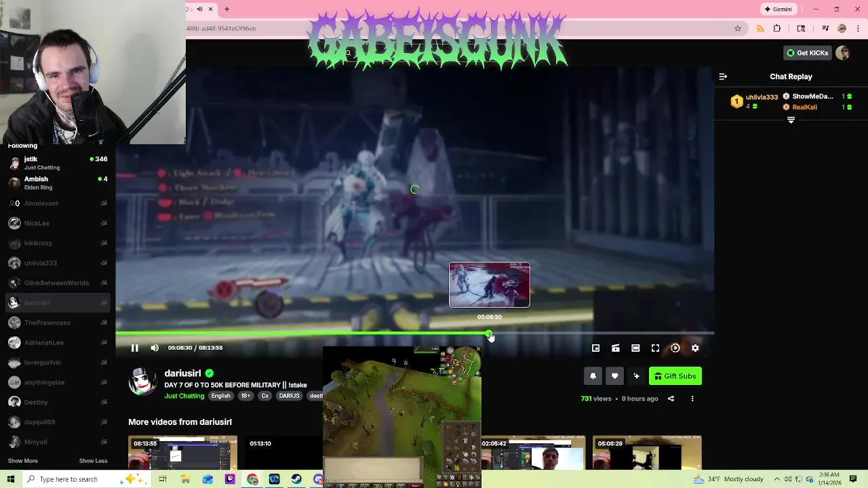Open the Ambish channel in Following
The image size is (868, 488).
pos(58,183)
